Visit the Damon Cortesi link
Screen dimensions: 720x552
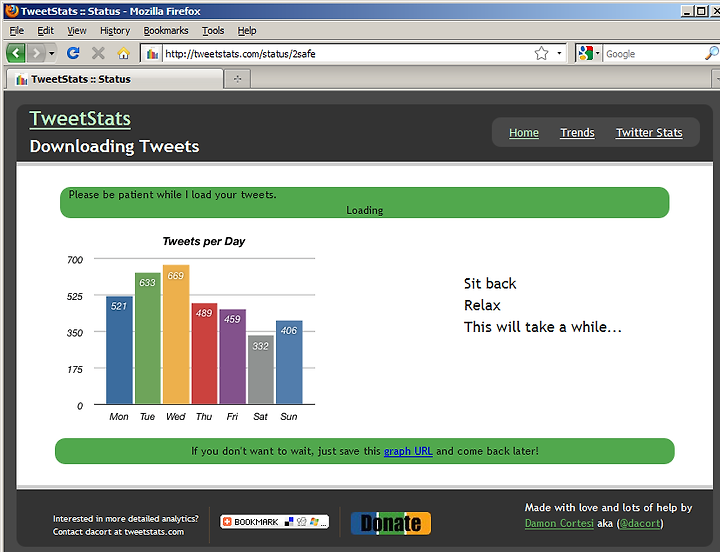pyautogui.click(x=559, y=523)
